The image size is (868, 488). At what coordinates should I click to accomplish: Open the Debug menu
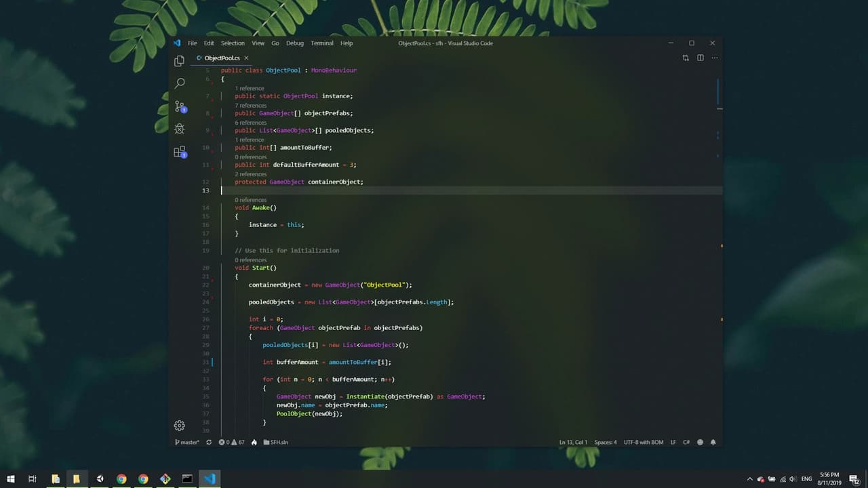295,43
